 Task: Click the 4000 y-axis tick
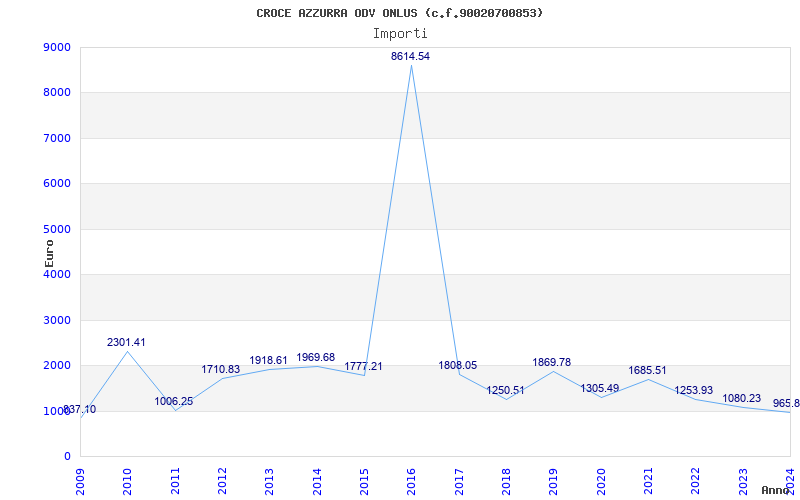pos(57,274)
